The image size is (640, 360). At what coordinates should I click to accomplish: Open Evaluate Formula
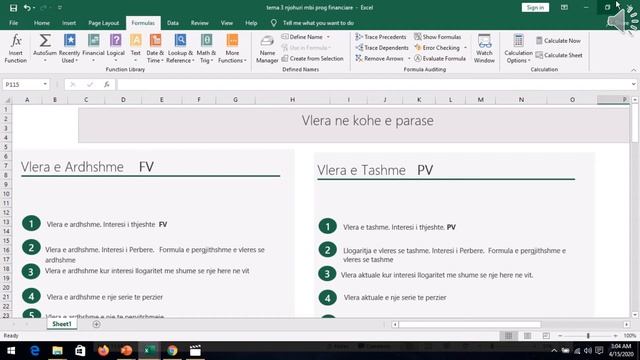[x=440, y=59]
